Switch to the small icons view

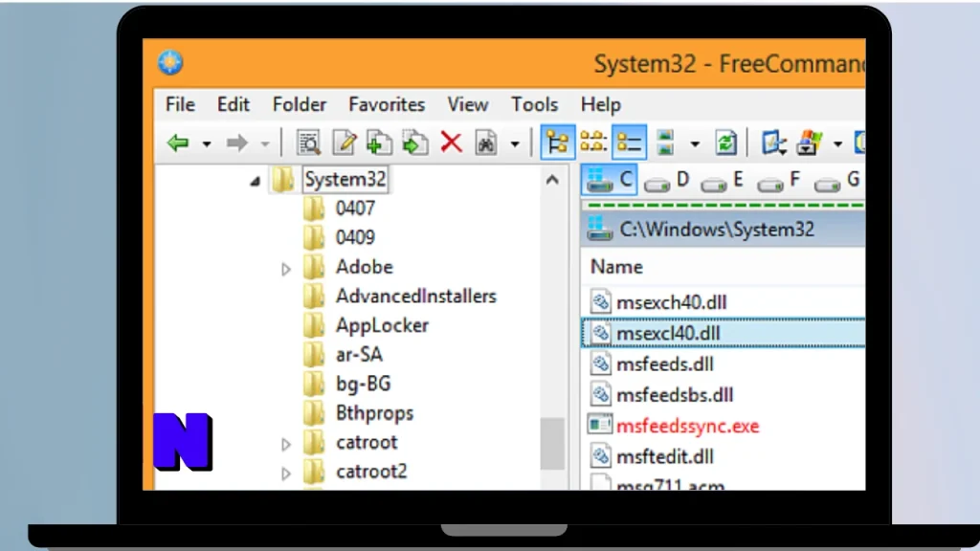(593, 143)
